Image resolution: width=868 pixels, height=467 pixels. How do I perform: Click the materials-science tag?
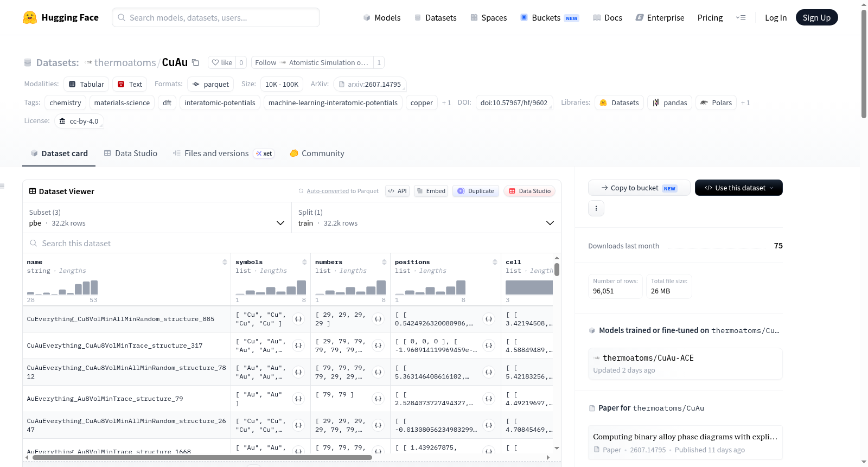(x=122, y=103)
